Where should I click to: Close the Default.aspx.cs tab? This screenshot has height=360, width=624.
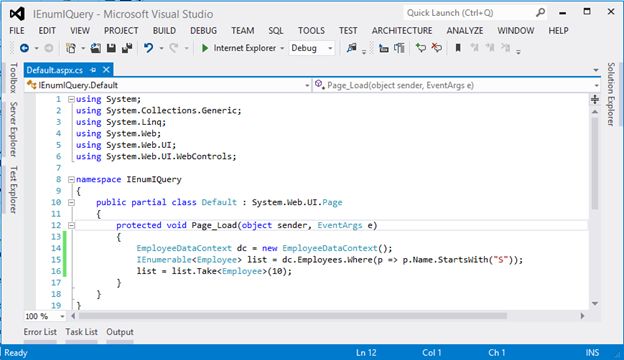click(106, 70)
